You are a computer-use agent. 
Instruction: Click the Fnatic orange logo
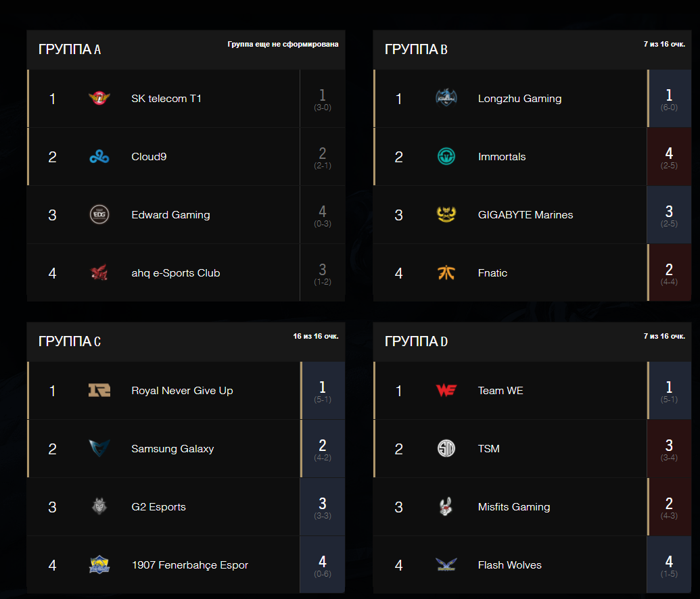click(446, 272)
